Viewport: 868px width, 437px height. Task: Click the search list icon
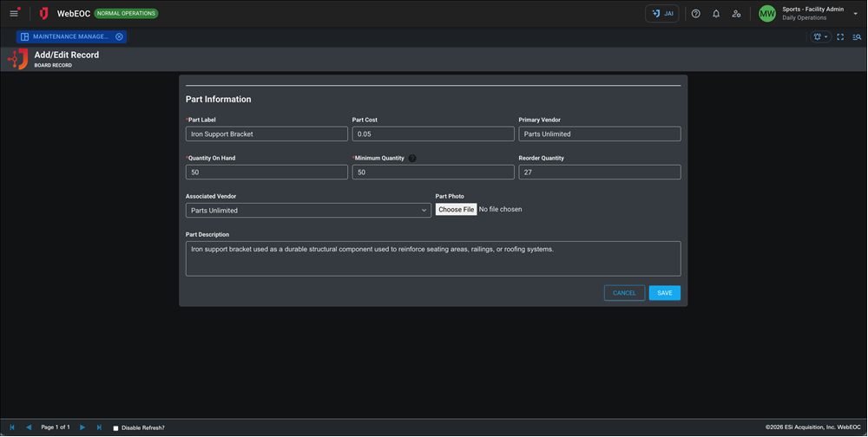[857, 37]
